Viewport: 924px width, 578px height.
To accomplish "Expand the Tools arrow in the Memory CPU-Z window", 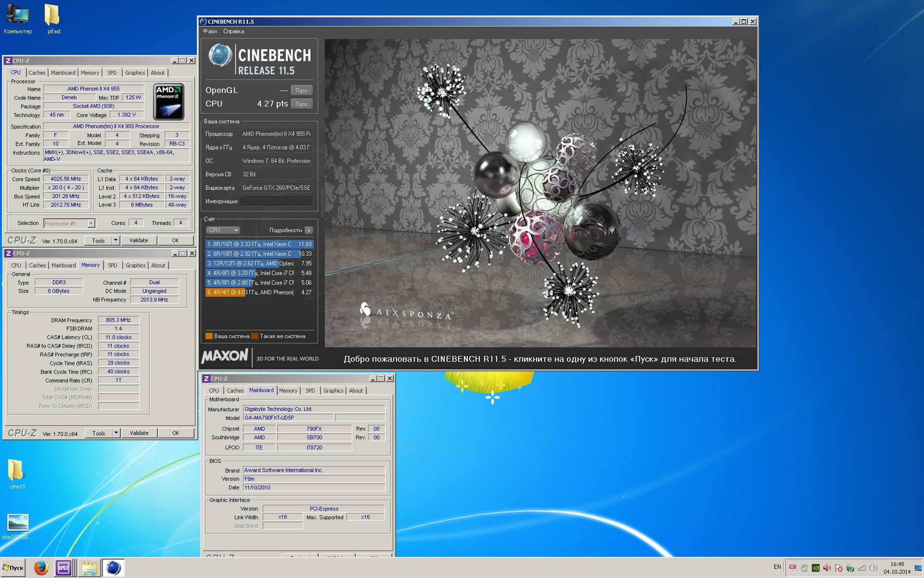I will point(116,433).
